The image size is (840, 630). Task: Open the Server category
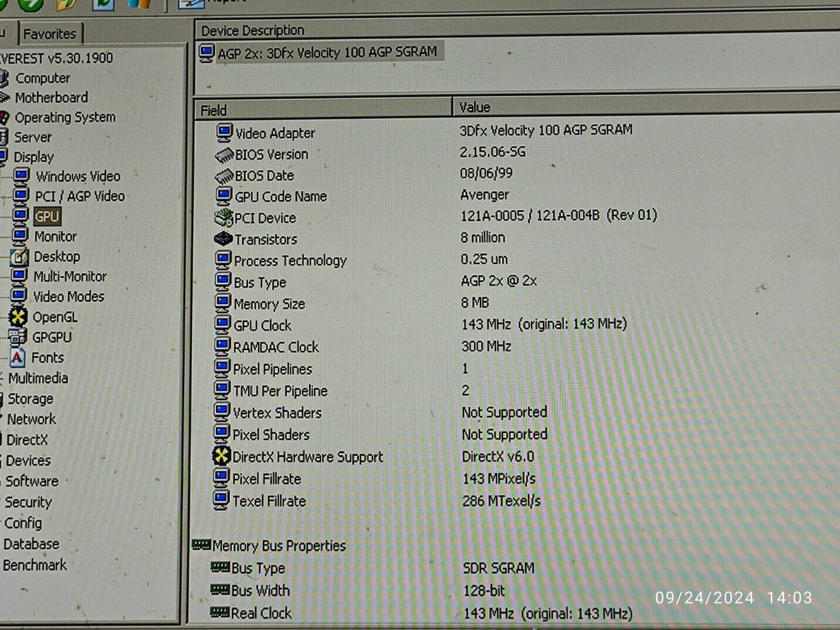[33, 137]
